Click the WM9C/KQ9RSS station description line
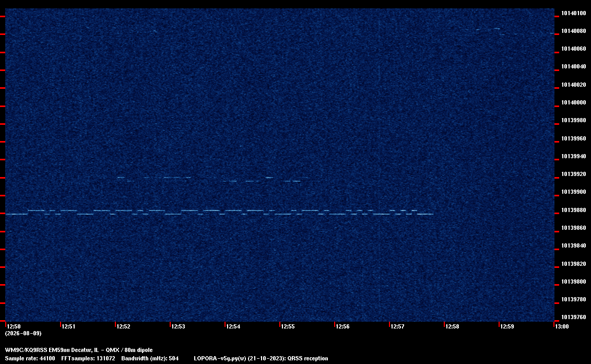 [x=79, y=350]
